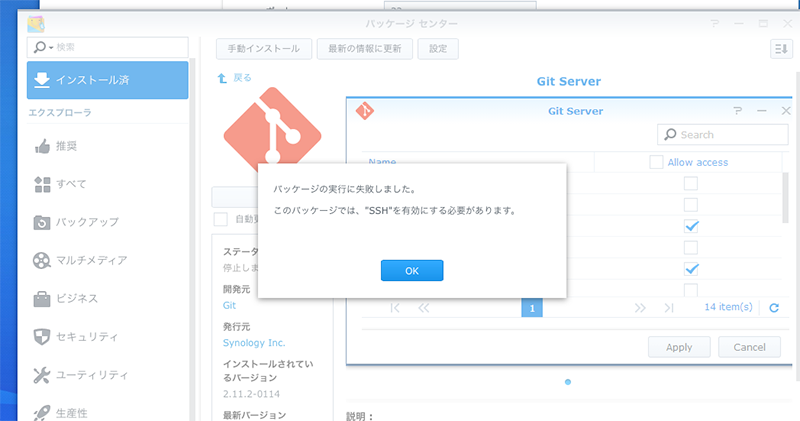Viewport: 800px width, 421px height.
Task: Click the Allow access column header text
Action: point(697,162)
